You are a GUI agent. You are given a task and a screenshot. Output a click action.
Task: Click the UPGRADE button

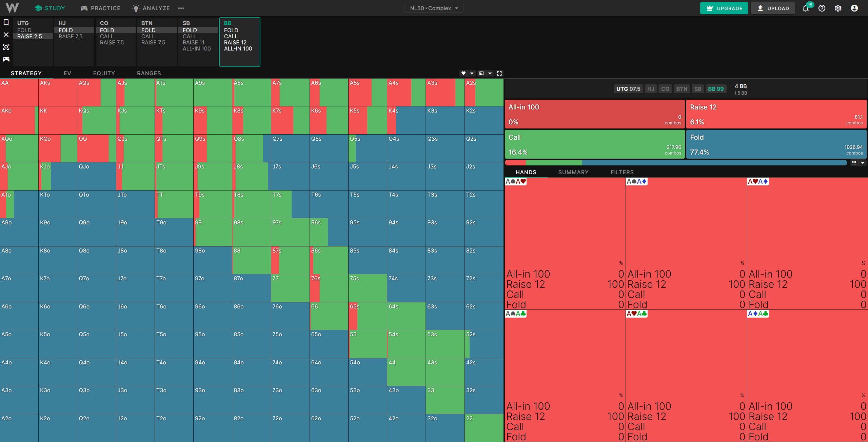coord(724,8)
